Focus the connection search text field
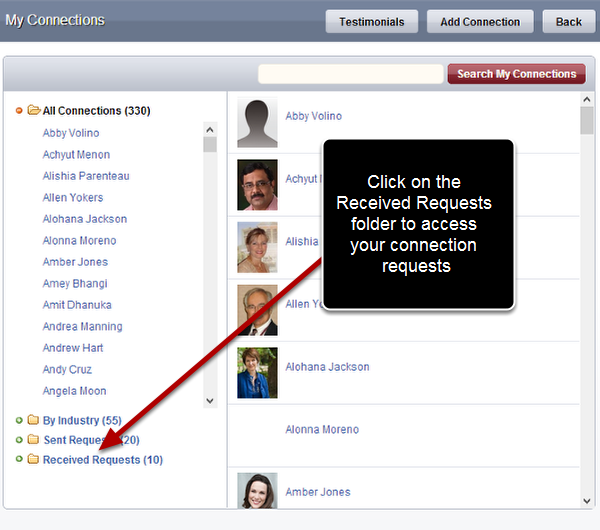 click(x=350, y=74)
